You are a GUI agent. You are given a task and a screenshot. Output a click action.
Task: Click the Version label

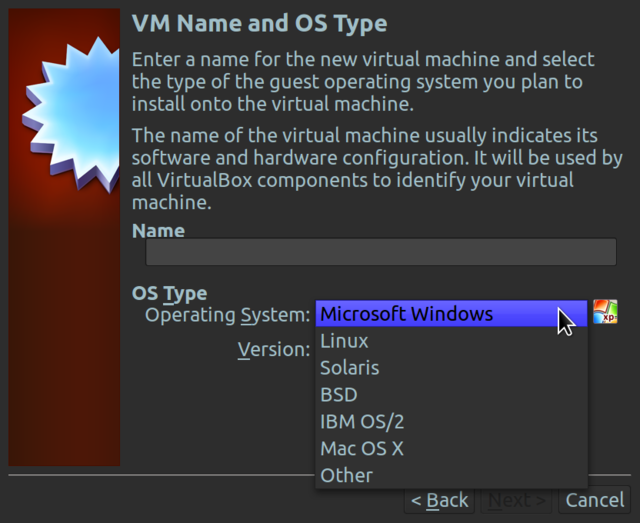point(274,349)
